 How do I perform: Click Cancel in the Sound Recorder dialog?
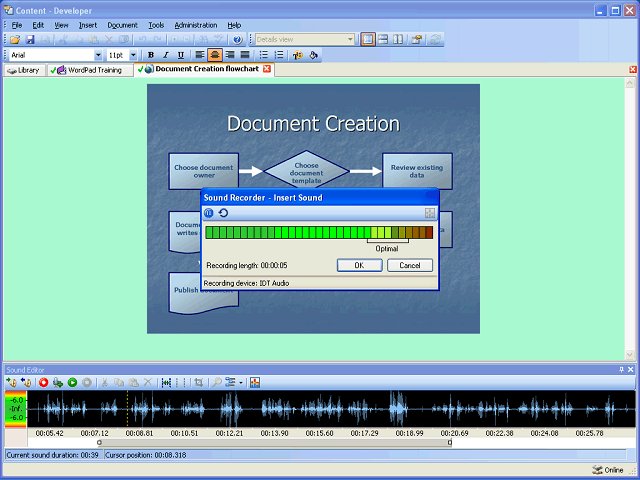click(x=410, y=265)
